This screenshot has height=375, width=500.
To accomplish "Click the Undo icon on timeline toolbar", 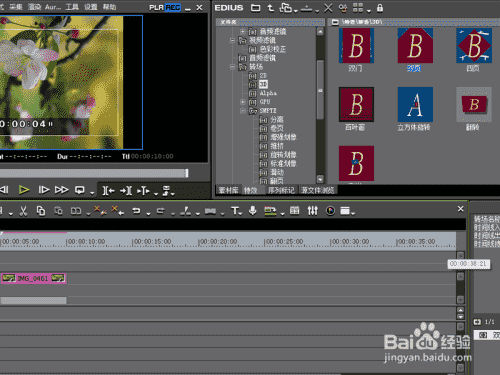I will tap(136, 211).
